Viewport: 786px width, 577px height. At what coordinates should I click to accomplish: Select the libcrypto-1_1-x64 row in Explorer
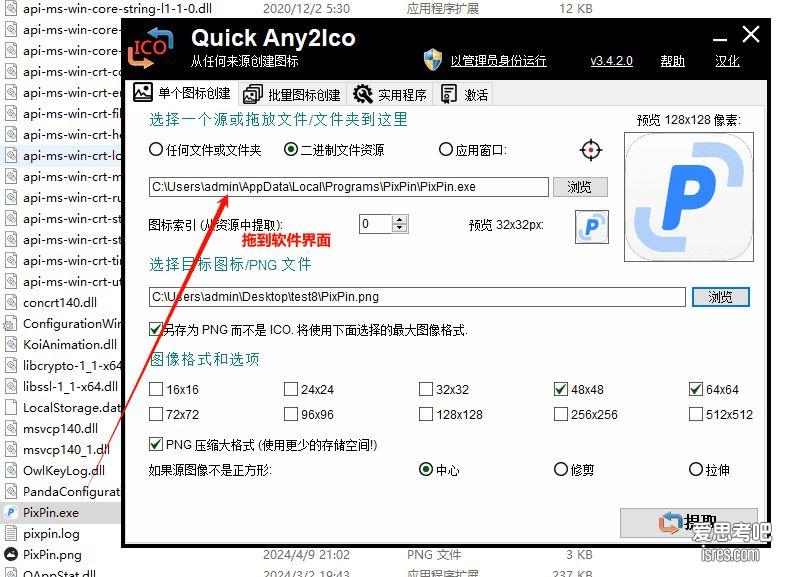click(61, 365)
